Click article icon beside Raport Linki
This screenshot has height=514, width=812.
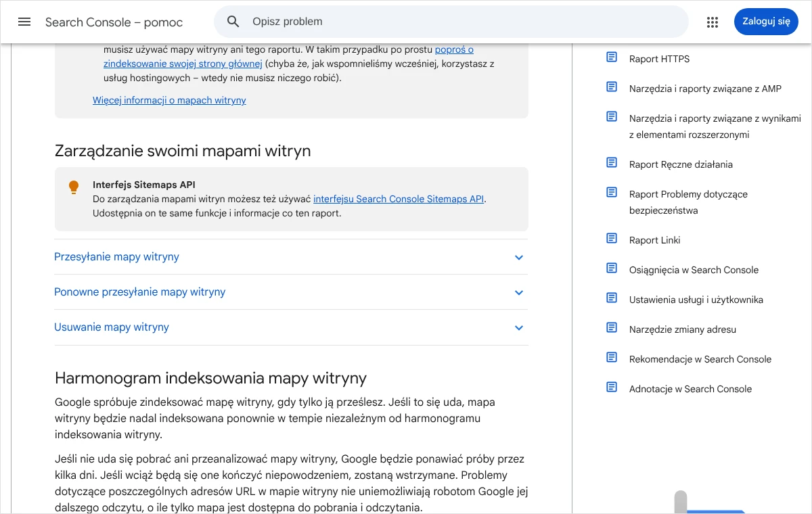pos(612,238)
